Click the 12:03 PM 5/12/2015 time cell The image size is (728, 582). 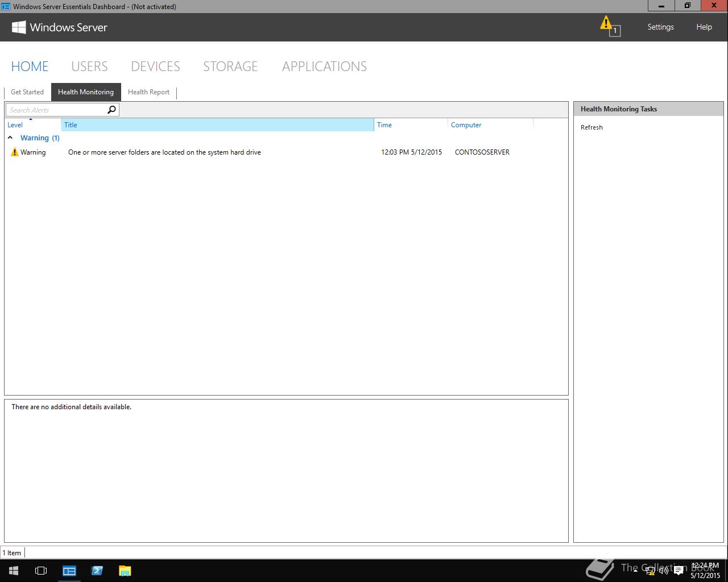coord(411,152)
